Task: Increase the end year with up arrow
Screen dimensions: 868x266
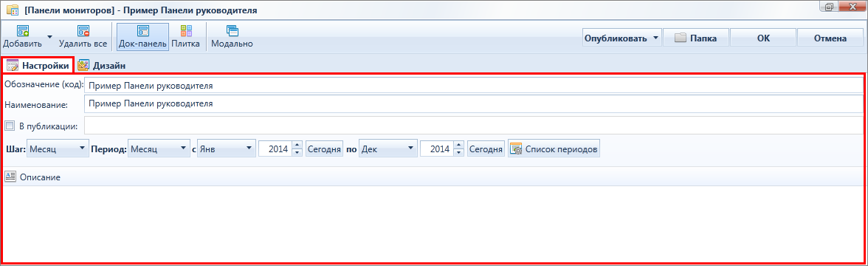Action: click(x=459, y=145)
